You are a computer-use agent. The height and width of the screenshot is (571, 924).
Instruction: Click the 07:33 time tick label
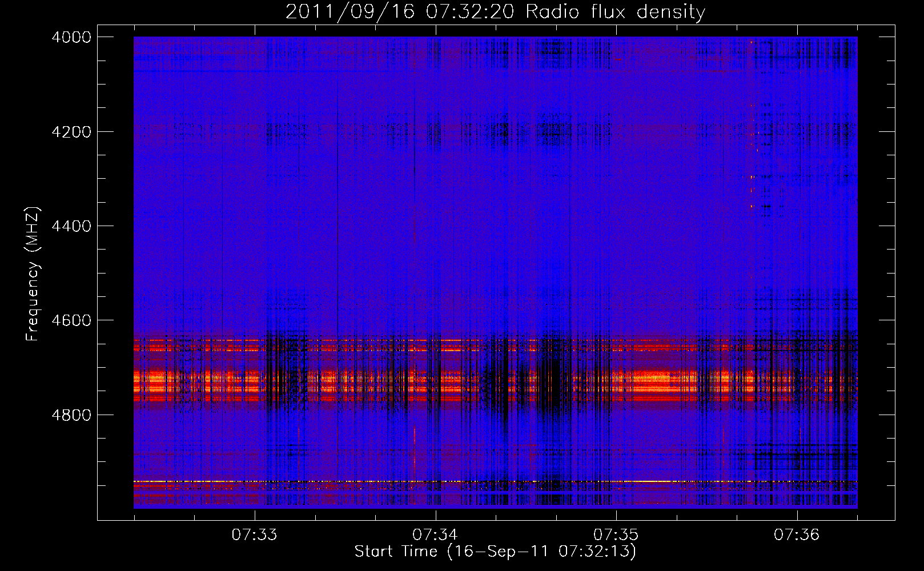(254, 535)
